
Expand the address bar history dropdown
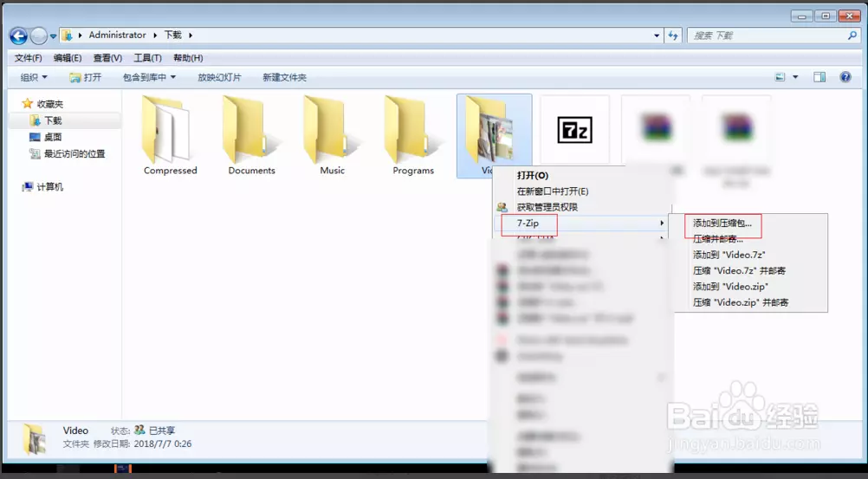[657, 36]
